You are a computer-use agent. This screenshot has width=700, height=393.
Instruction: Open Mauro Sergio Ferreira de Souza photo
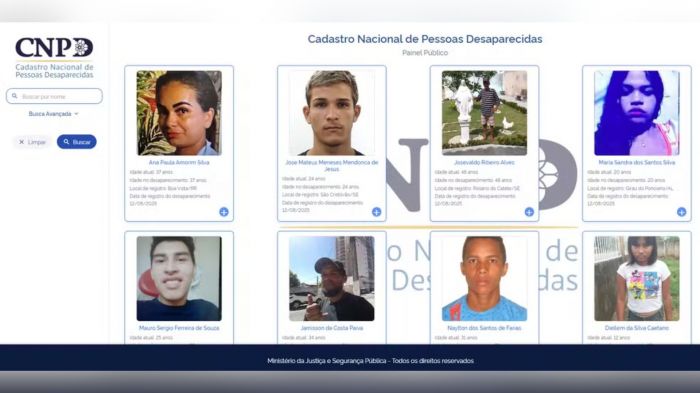point(179,279)
